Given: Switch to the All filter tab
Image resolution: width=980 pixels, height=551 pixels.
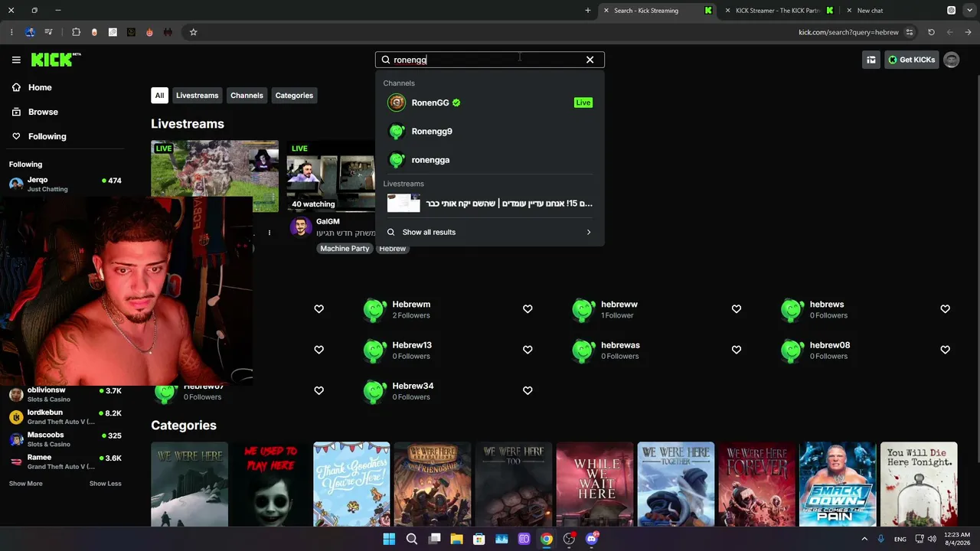Looking at the screenshot, I should click(x=159, y=96).
